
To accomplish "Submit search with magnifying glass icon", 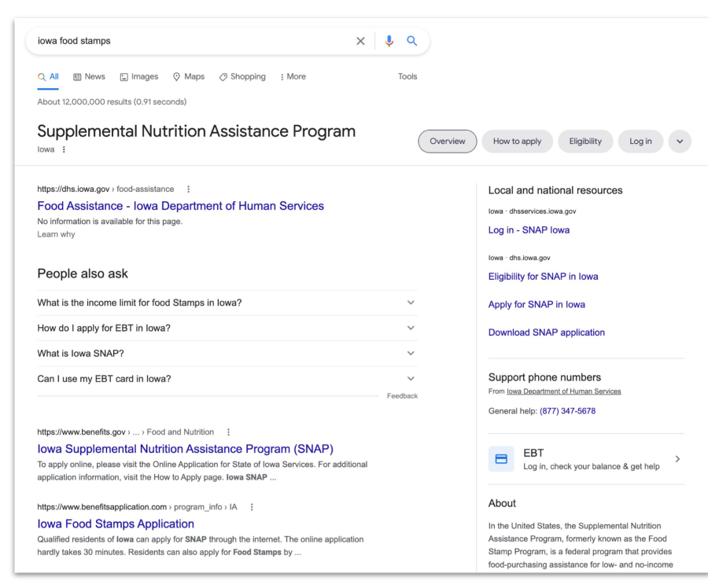I will click(x=411, y=41).
